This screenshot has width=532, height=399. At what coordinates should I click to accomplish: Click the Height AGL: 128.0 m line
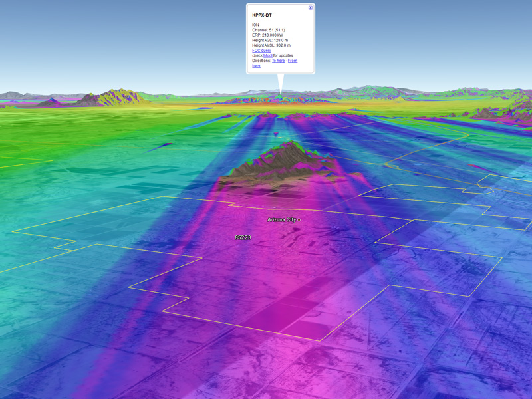click(x=269, y=40)
